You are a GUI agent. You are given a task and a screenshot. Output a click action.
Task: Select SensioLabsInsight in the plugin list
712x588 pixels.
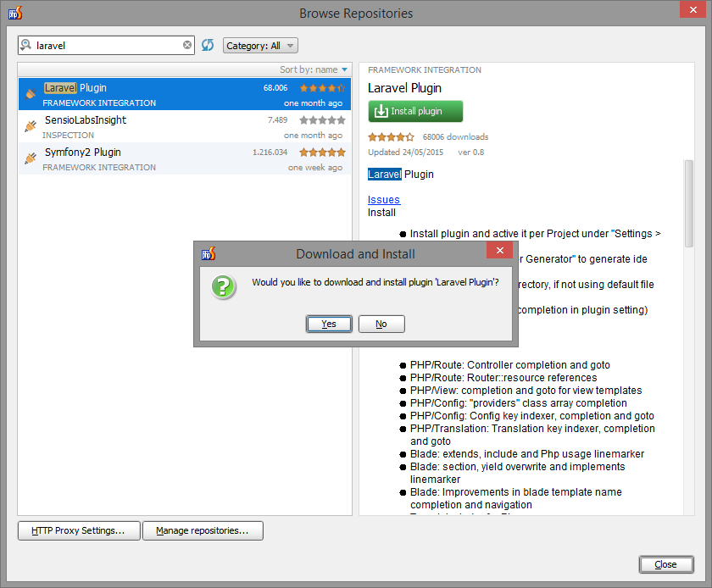coord(185,127)
